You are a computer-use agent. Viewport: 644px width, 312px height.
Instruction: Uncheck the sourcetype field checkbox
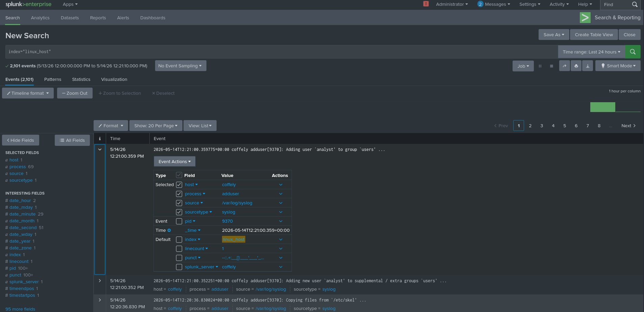click(179, 212)
